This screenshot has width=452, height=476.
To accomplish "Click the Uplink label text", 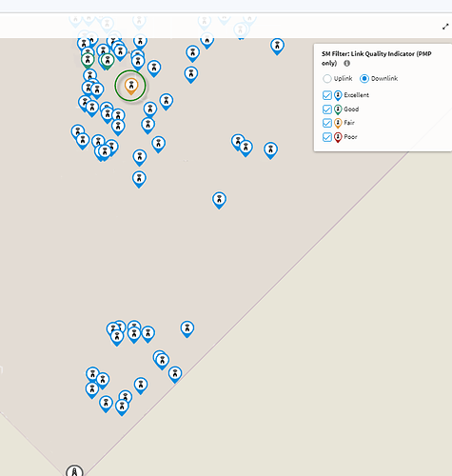I will pyautogui.click(x=343, y=78).
